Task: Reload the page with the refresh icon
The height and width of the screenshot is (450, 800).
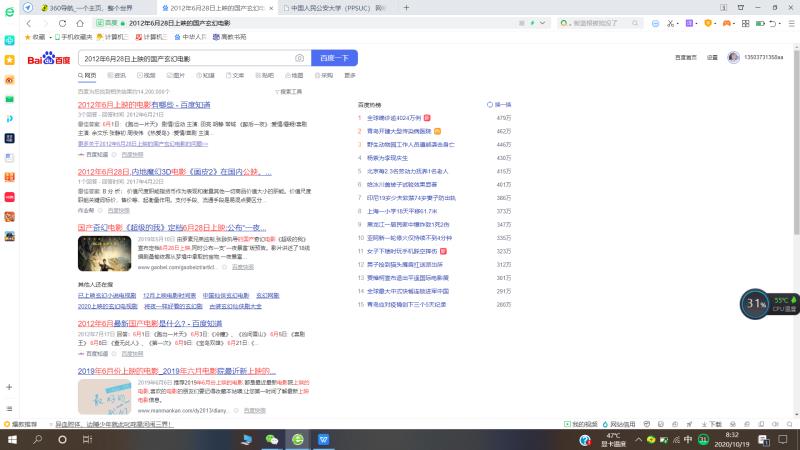Action: pyautogui.click(x=62, y=23)
